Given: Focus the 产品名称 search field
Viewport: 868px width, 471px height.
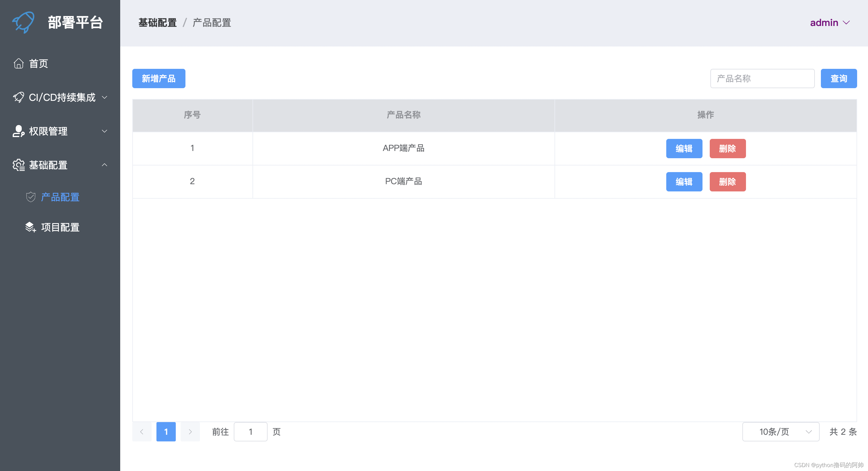Looking at the screenshot, I should coord(762,78).
